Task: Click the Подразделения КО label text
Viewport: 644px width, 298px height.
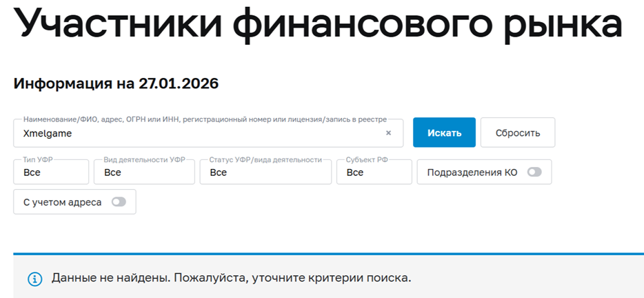Action: click(472, 172)
